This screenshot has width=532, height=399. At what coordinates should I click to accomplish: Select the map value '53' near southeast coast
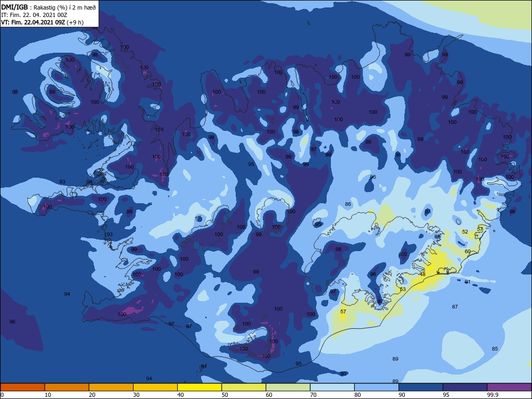(403, 289)
